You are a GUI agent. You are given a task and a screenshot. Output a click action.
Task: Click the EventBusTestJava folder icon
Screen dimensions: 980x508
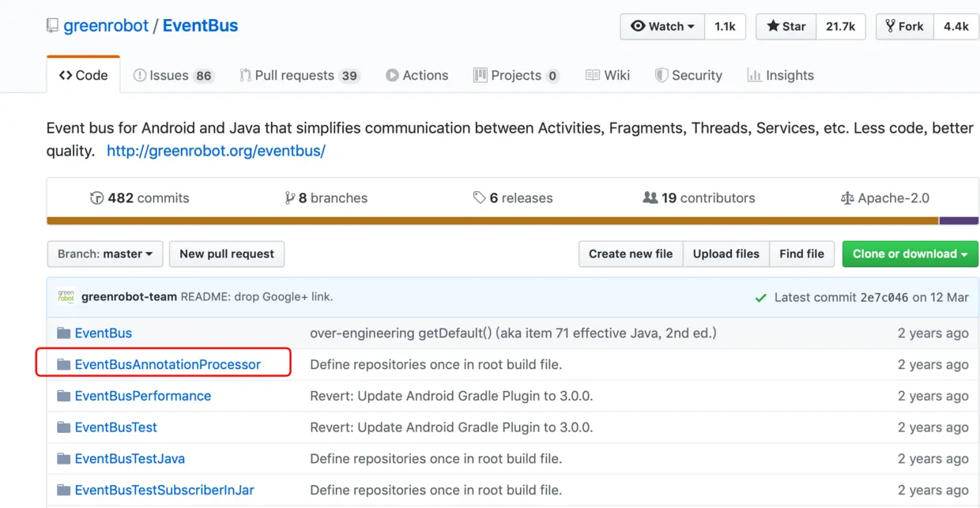(64, 459)
